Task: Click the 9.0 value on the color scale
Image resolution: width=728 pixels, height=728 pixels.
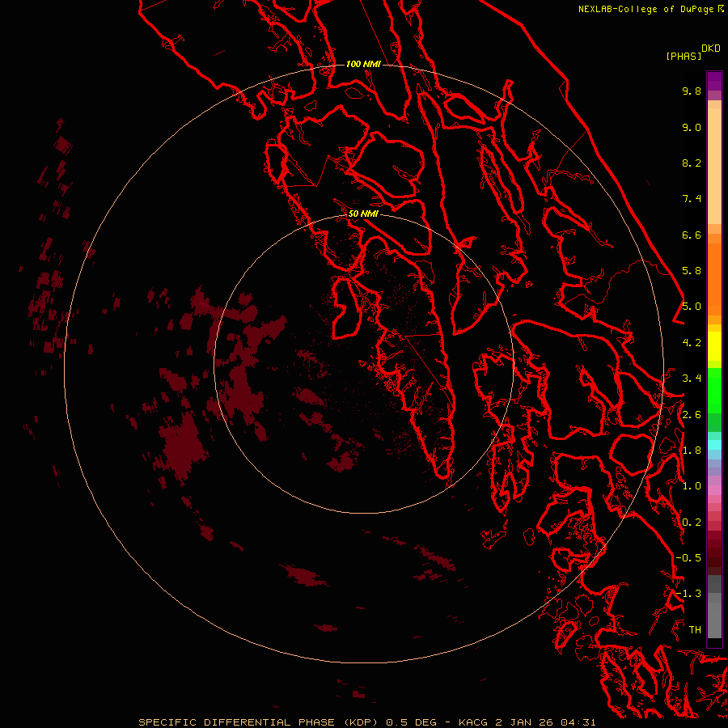Action: point(692,127)
